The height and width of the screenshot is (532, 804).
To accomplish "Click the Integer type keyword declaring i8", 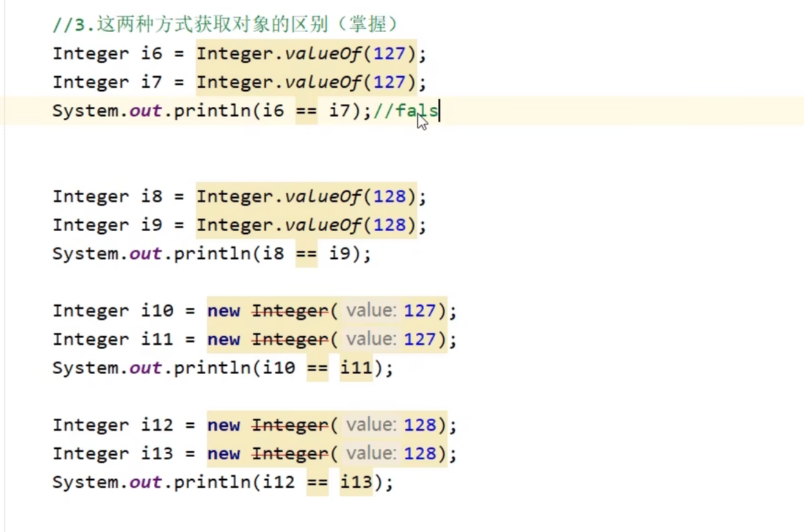I will (91, 196).
